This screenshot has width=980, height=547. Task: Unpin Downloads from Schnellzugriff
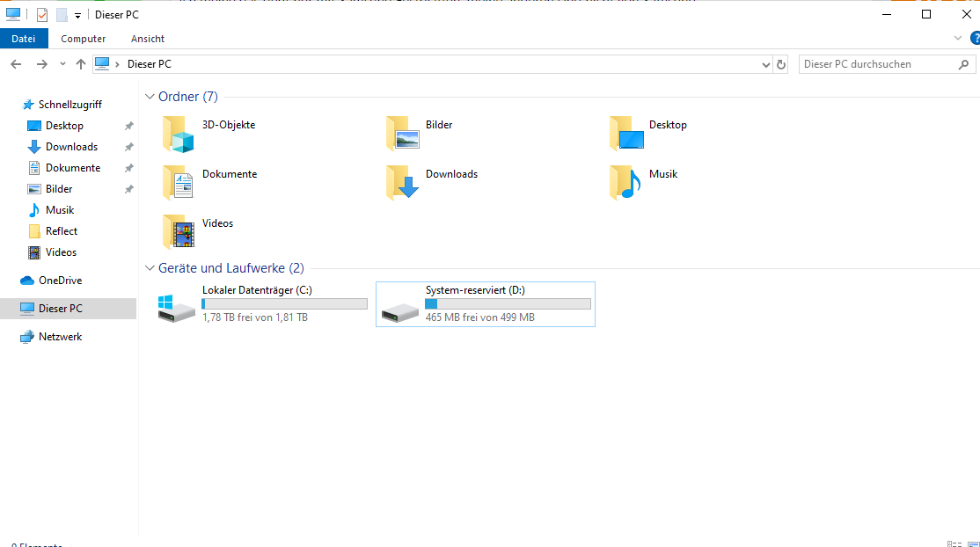(x=128, y=146)
